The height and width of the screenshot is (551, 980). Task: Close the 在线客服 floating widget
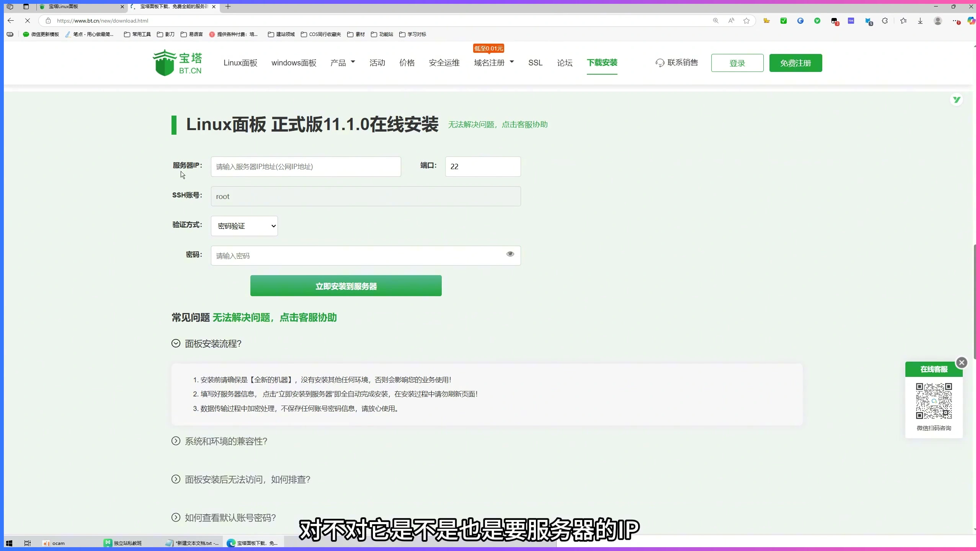pos(962,363)
